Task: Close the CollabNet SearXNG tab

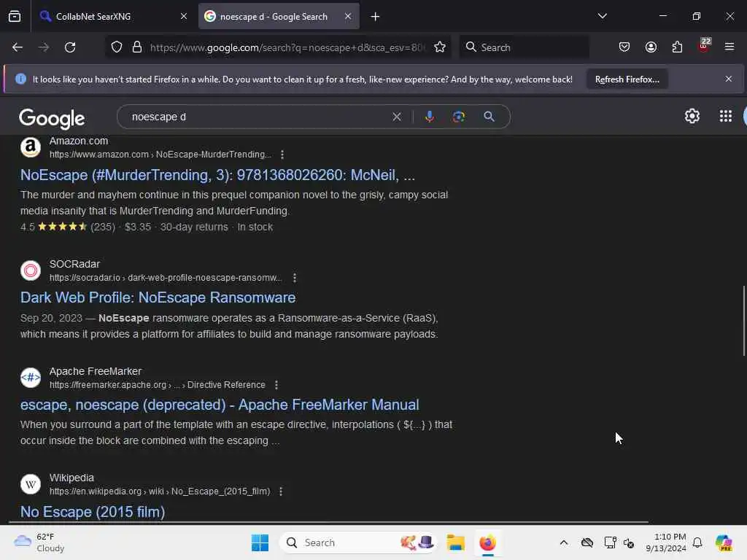Action: coord(183,16)
